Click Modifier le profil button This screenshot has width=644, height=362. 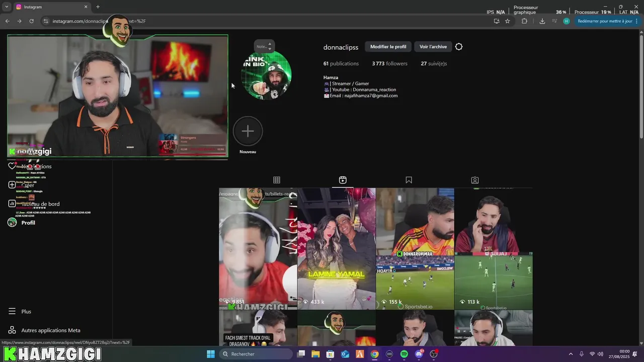388,47
